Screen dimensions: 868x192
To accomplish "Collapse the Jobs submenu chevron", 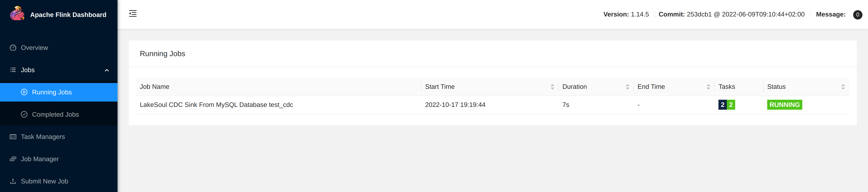I will 107,70.
